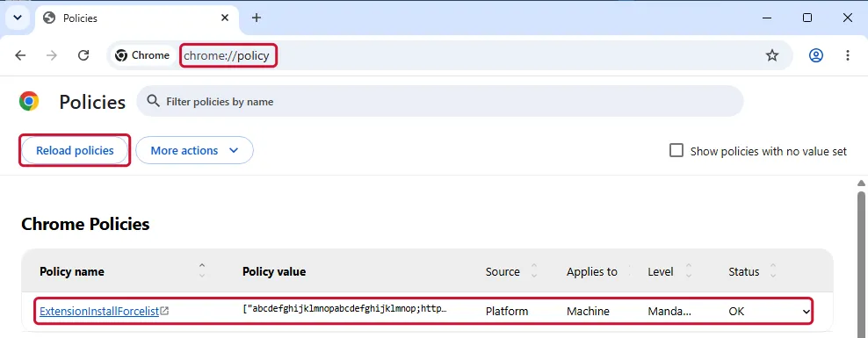Close the Policies tab

click(225, 18)
